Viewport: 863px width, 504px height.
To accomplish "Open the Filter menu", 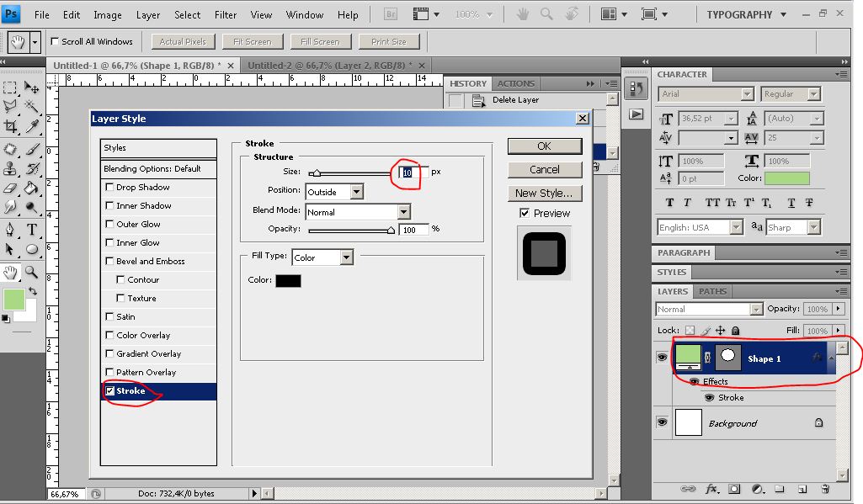I will (x=226, y=15).
